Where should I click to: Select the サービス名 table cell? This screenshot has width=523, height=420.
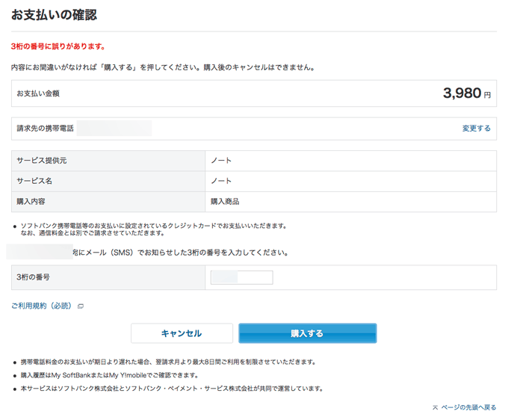(x=108, y=181)
